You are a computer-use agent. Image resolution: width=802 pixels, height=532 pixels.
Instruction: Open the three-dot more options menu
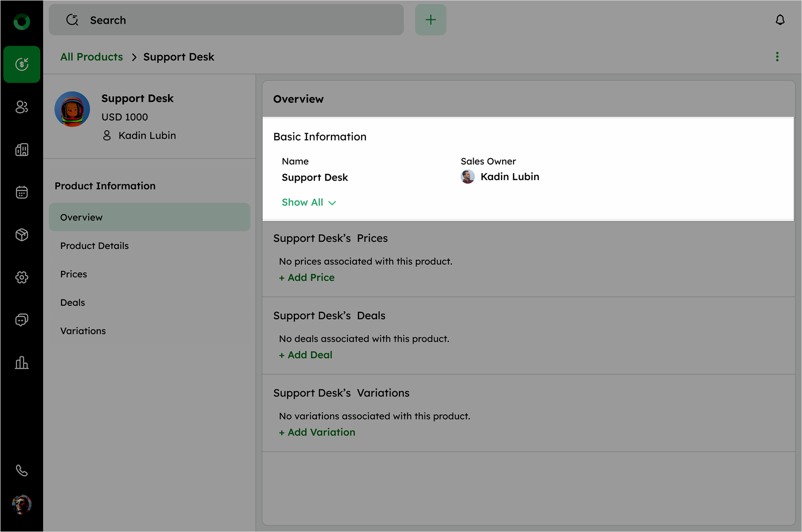click(777, 57)
